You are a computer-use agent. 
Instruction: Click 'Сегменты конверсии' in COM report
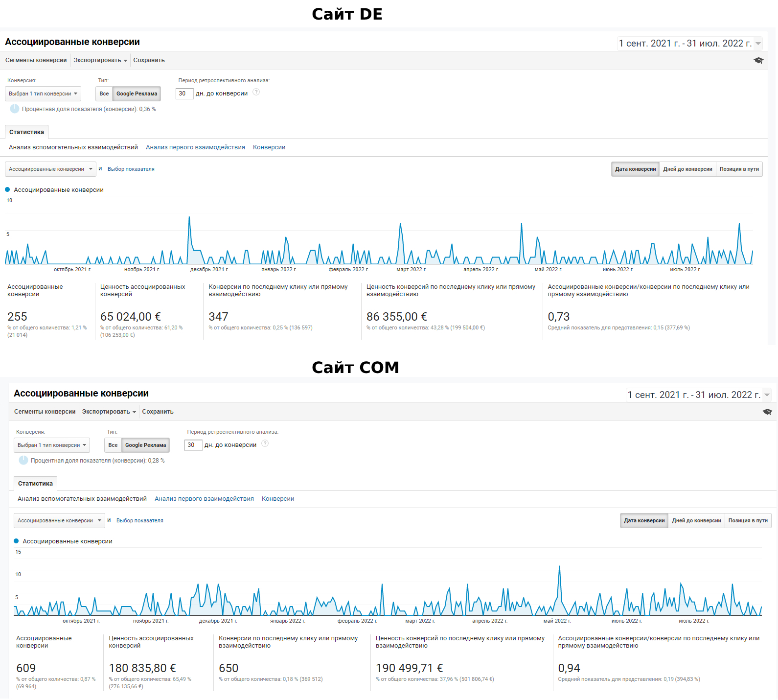pos(45,412)
